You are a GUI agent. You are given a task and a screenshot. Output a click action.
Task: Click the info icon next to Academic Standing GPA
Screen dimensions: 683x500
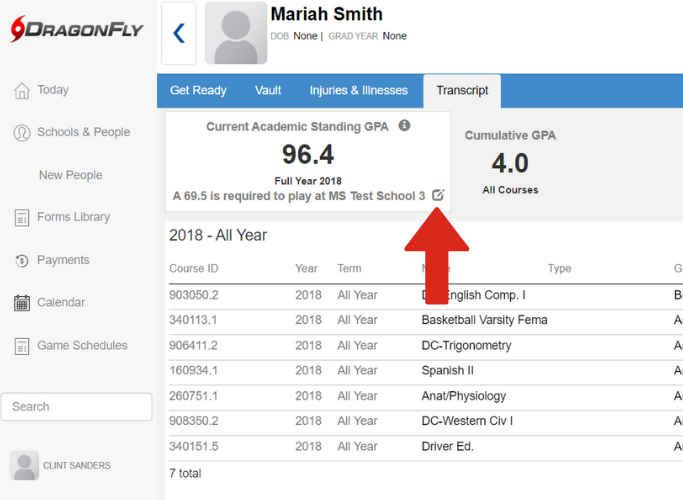(405, 126)
